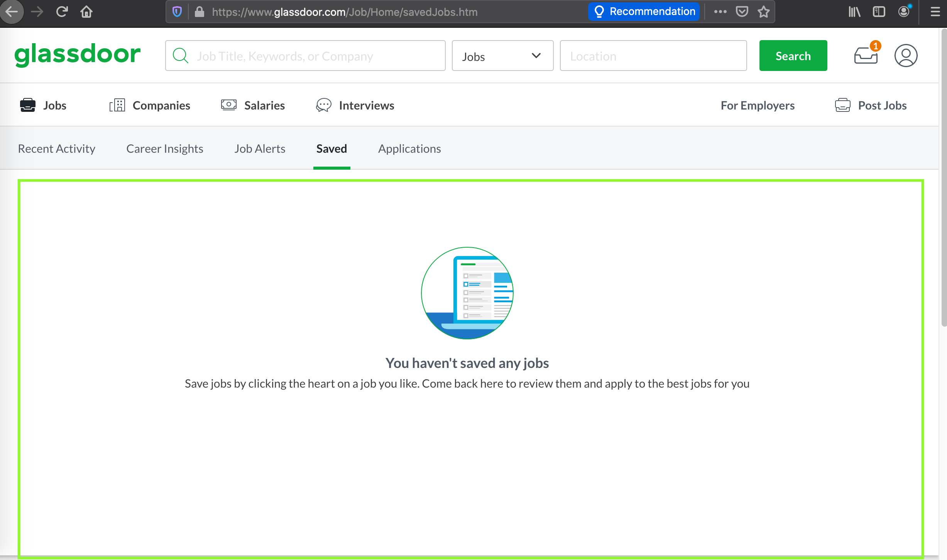This screenshot has width=947, height=560.
Task: Toggle the browser sidebar view icon
Action: (879, 12)
